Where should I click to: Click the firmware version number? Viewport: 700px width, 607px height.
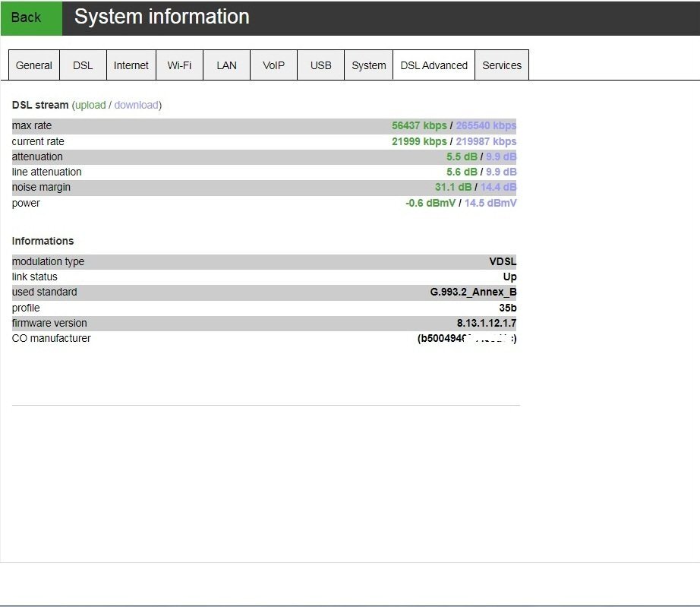[x=486, y=324]
